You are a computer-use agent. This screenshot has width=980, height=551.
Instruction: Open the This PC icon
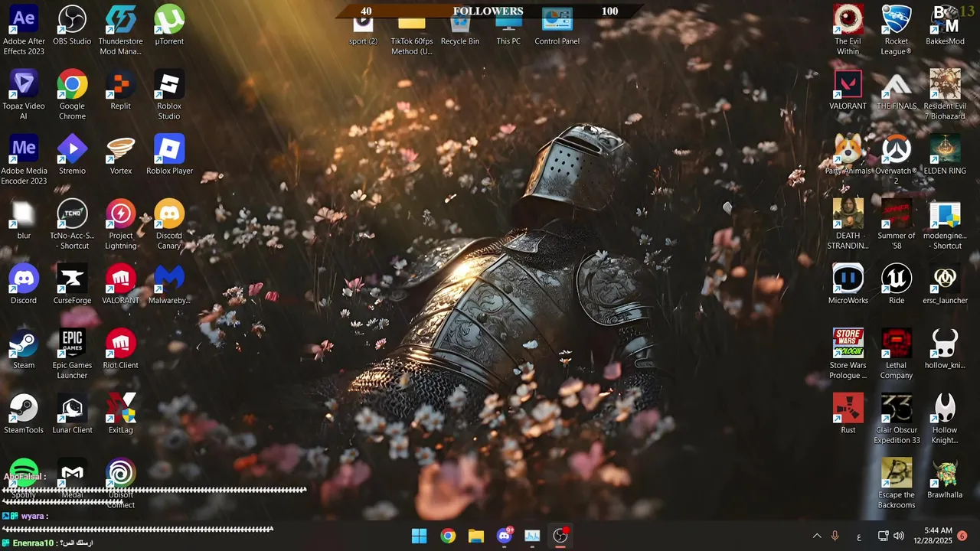pos(508,31)
